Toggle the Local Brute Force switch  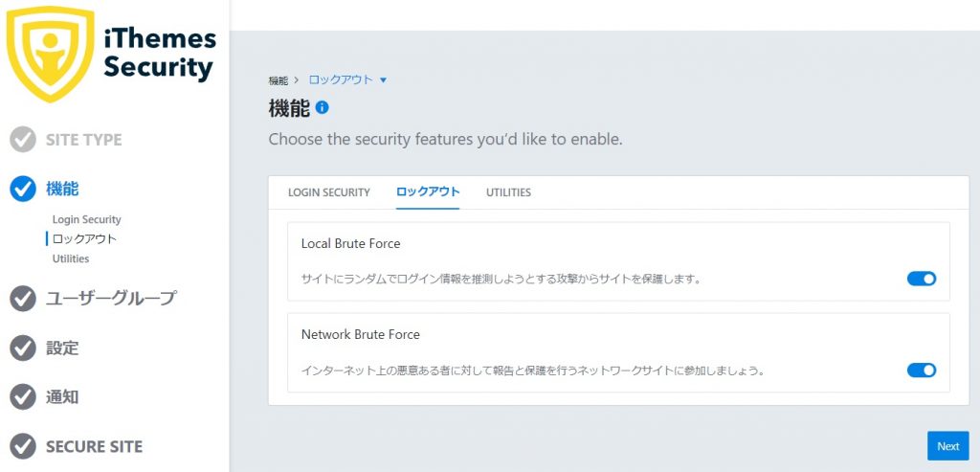pyautogui.click(x=922, y=279)
